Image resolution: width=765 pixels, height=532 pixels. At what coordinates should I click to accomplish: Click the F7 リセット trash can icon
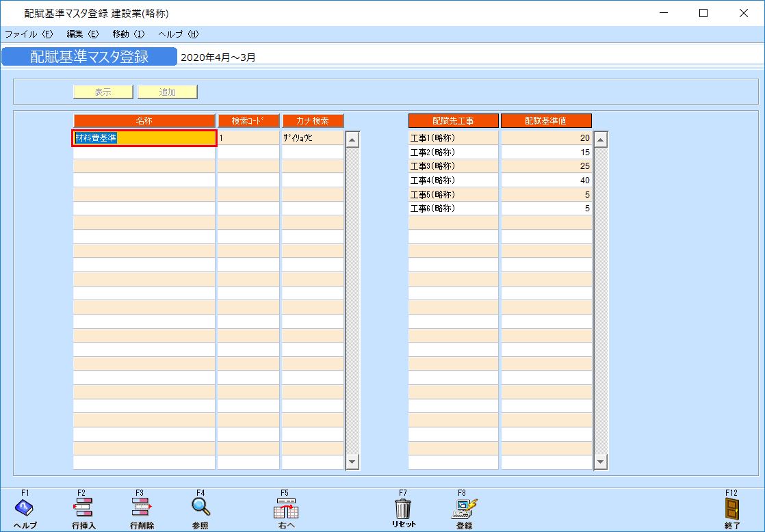coord(403,508)
